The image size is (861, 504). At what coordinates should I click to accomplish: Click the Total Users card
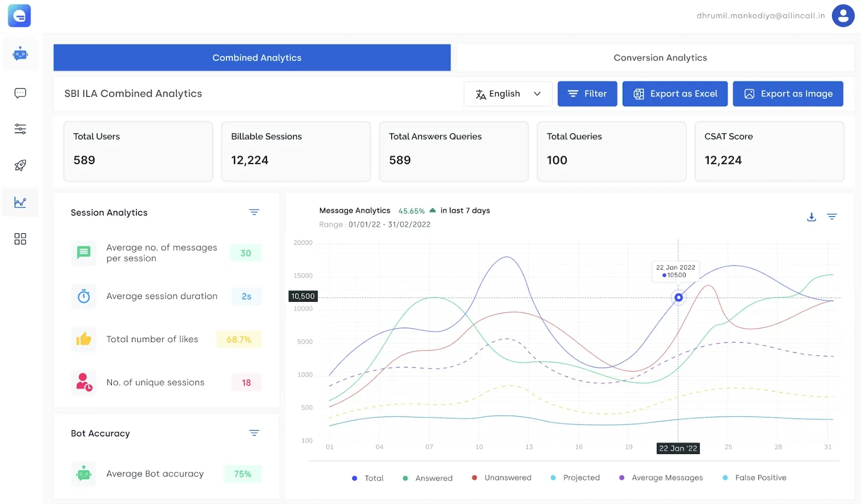138,151
